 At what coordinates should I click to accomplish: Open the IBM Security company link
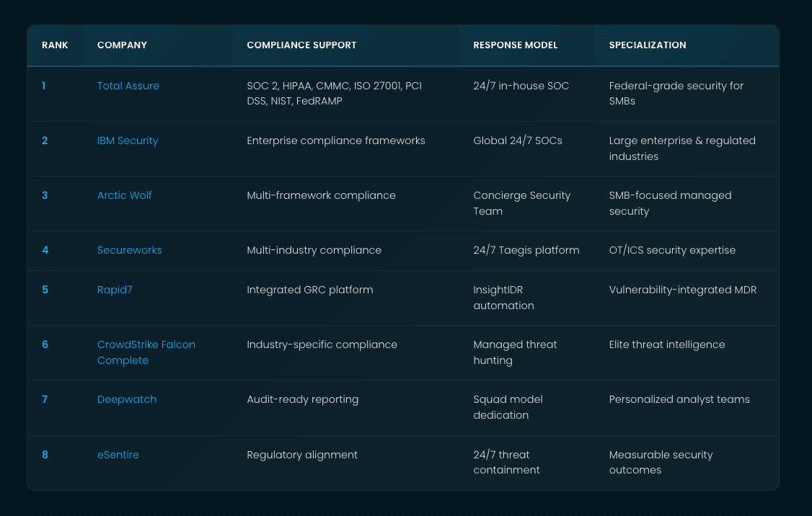(x=128, y=141)
